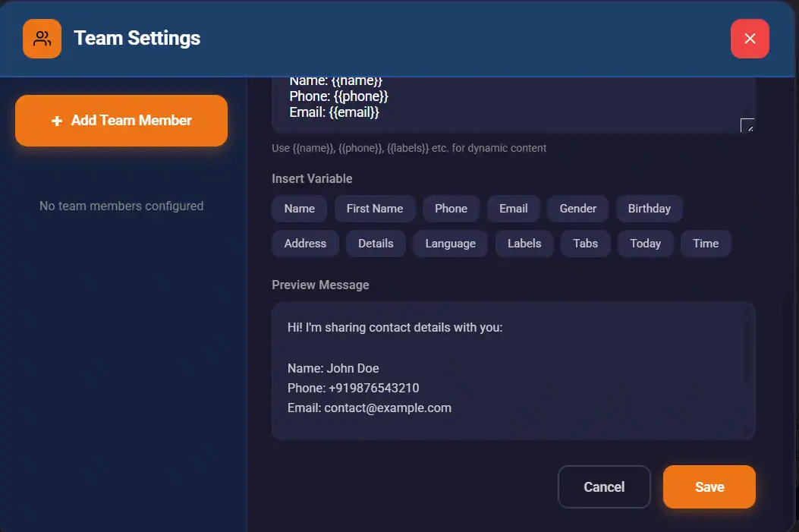799x532 pixels.
Task: Insert the Gender variable
Action: [577, 208]
